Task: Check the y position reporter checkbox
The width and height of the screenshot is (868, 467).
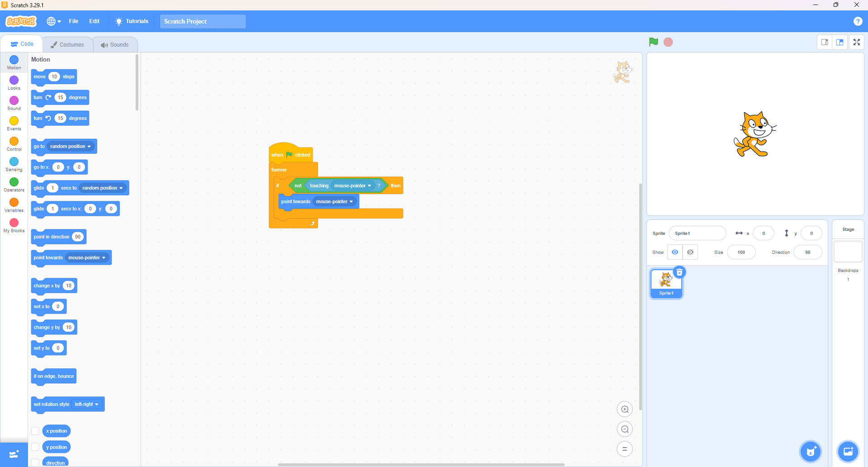Action: (35, 447)
